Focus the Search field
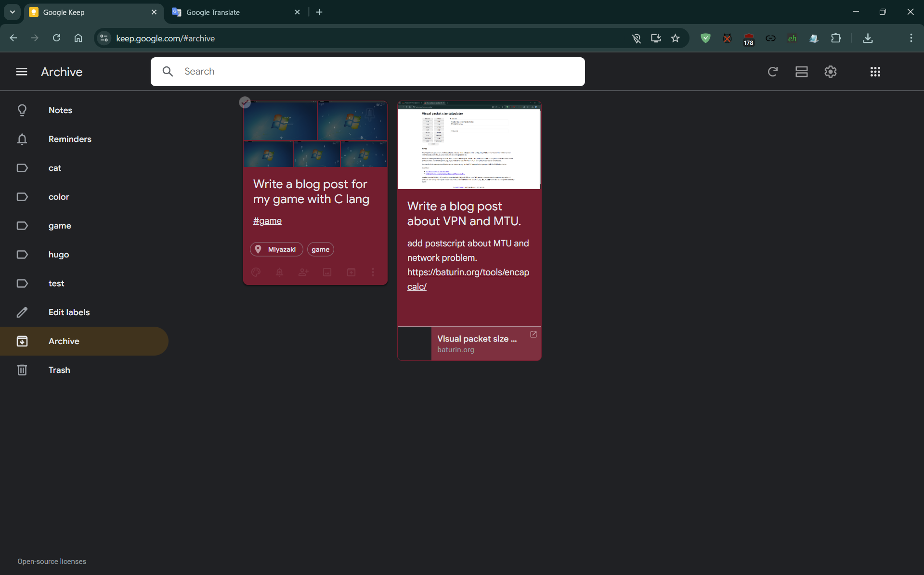Image resolution: width=924 pixels, height=575 pixels. pos(368,72)
